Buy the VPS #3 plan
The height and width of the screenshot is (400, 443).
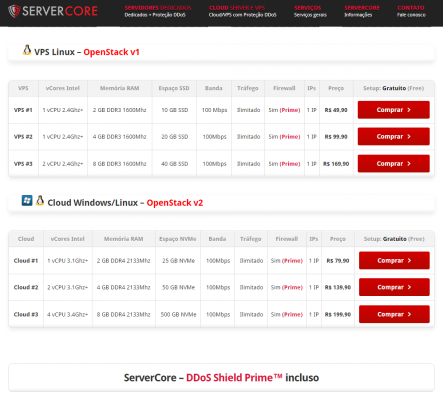coord(394,164)
